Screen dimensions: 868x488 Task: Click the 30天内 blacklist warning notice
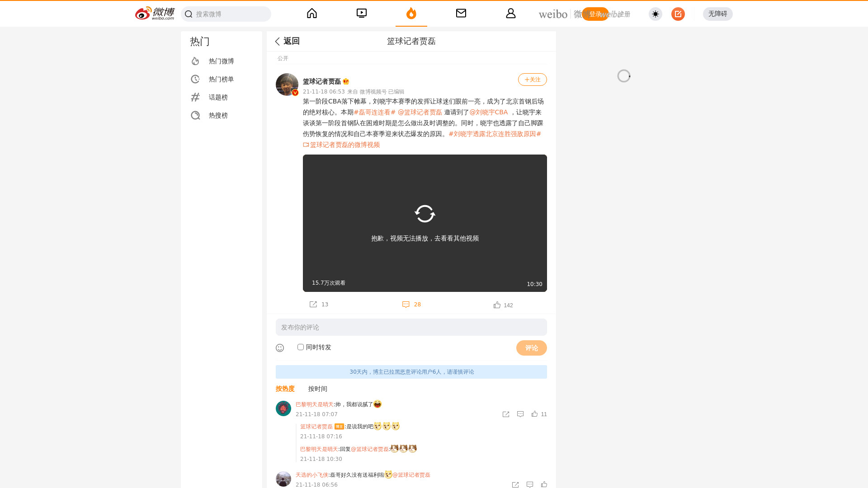coord(411,372)
